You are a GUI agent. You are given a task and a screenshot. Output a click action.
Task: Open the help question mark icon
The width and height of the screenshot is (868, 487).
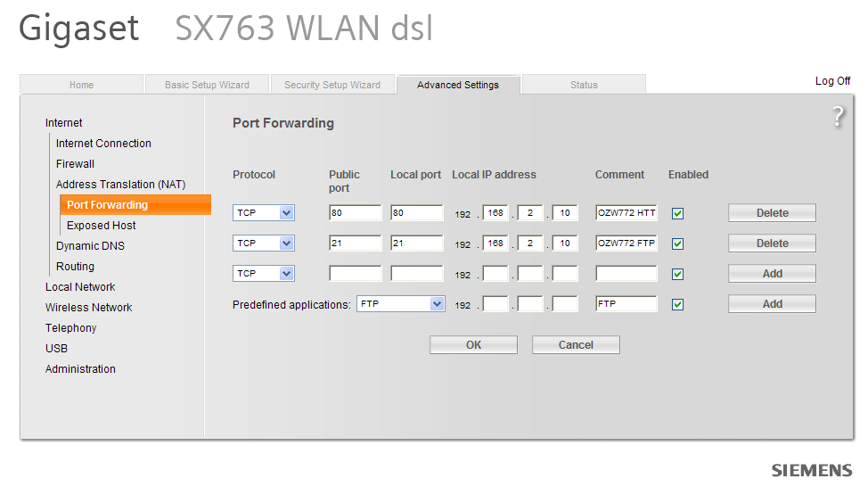point(838,117)
